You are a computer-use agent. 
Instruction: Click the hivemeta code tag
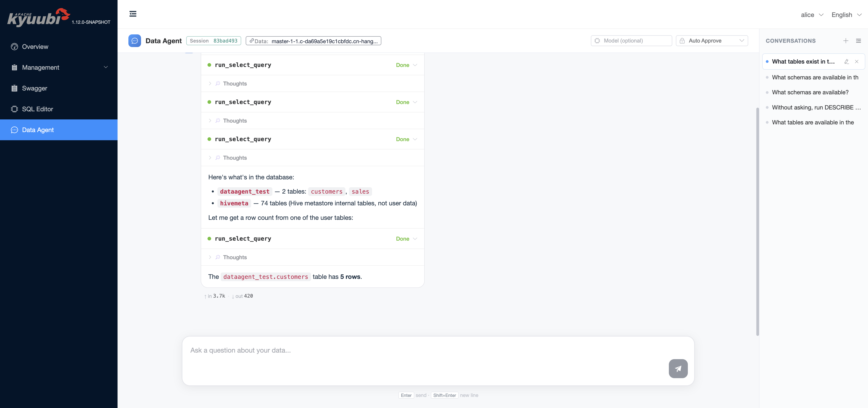(x=234, y=203)
